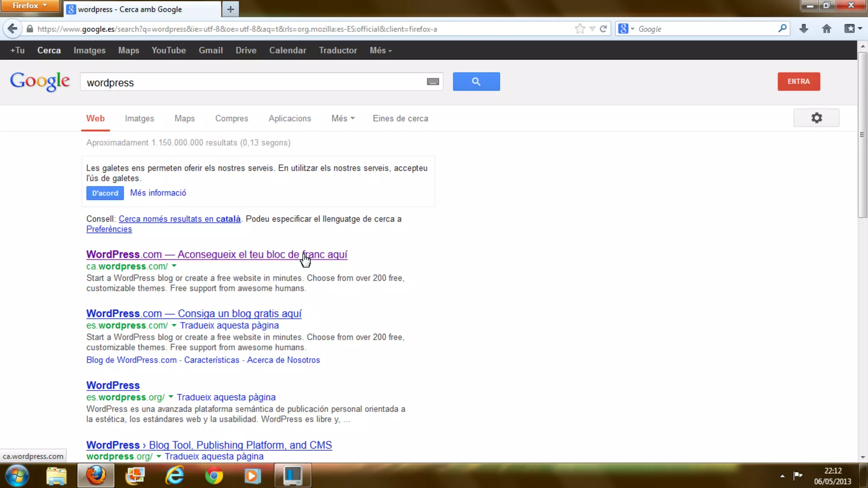Launch Chrome from the taskbar

tap(214, 476)
